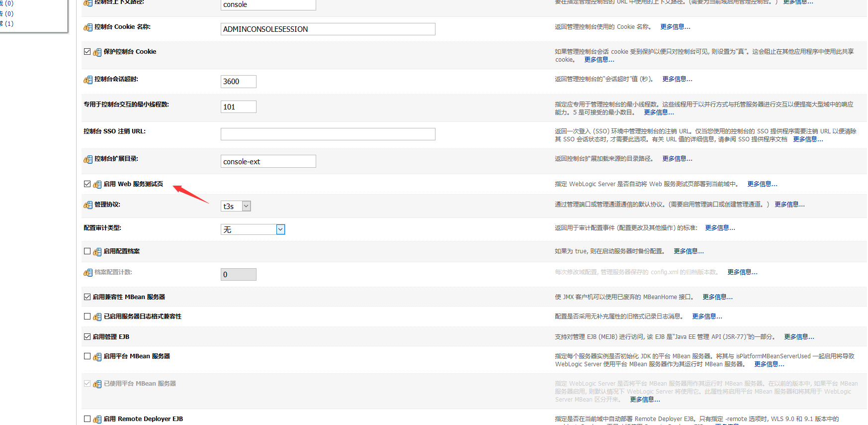Click the icon beside 档案配置计数 label
868x425 pixels.
coord(88,273)
